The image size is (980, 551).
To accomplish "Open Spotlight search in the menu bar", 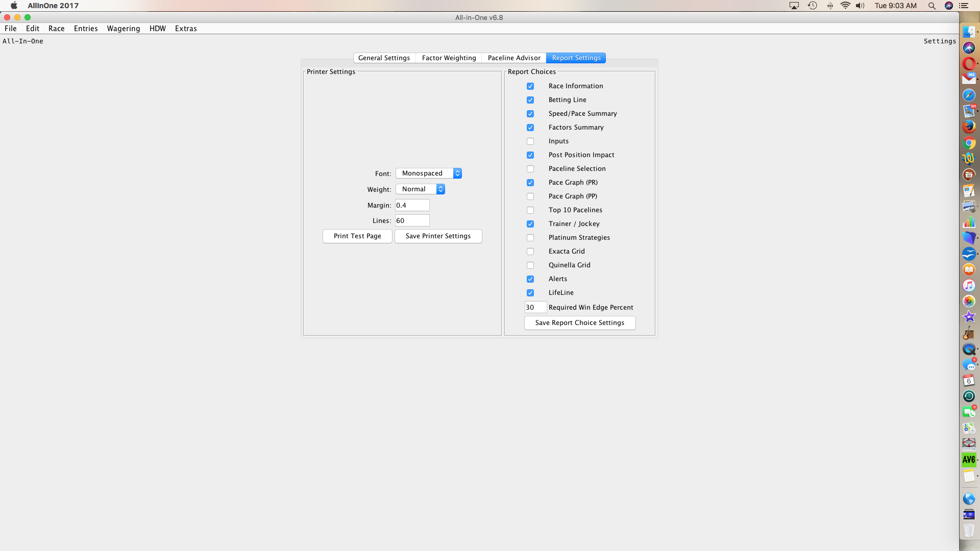I will tap(932, 6).
